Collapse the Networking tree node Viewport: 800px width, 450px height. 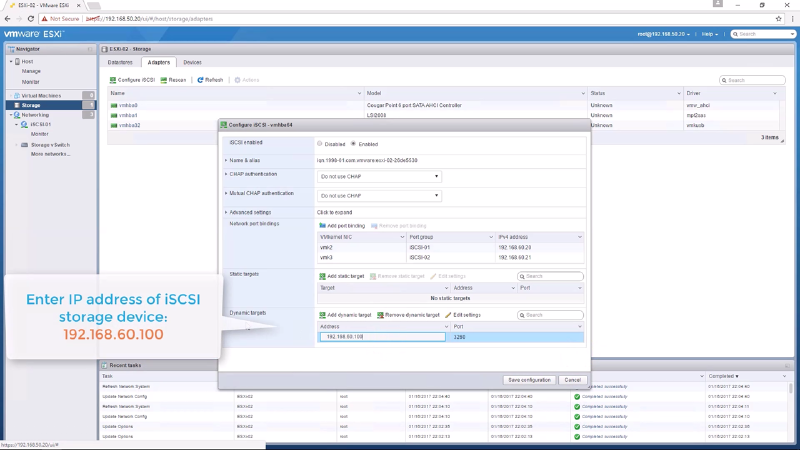pos(11,115)
